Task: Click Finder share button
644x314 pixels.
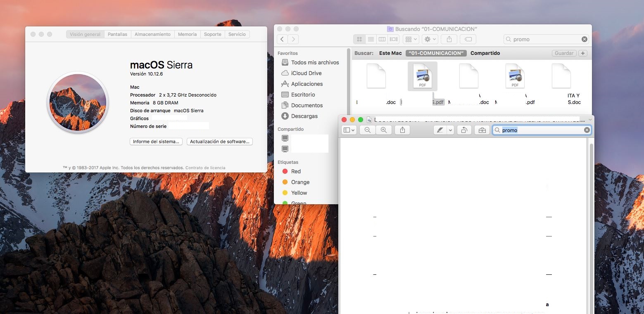Action: 449,39
